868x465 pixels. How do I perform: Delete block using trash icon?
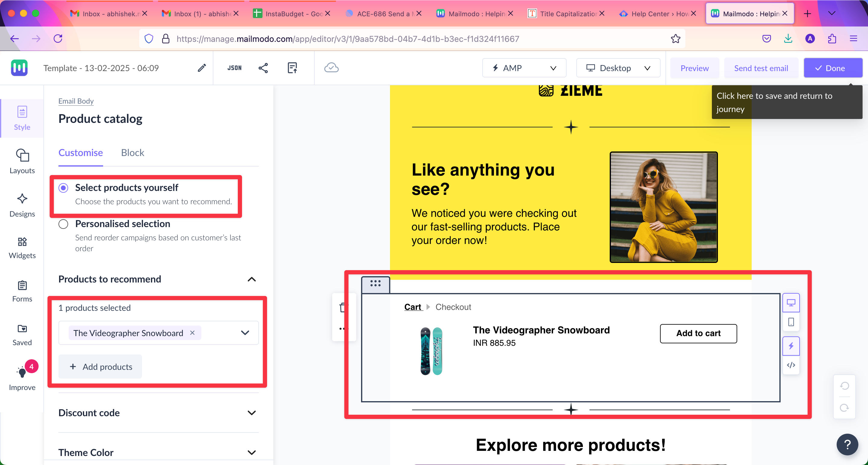[343, 307]
